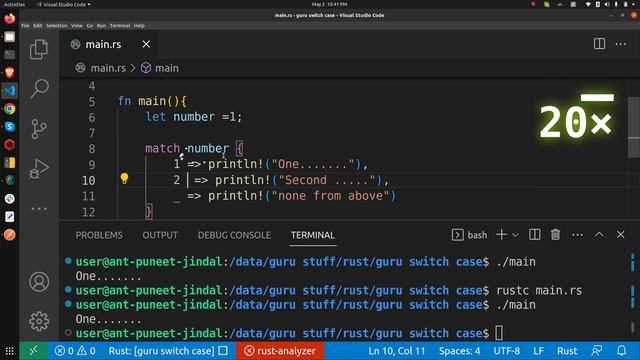Open Show Applications grid in dock
This screenshot has width=640, height=360.
click(9, 351)
